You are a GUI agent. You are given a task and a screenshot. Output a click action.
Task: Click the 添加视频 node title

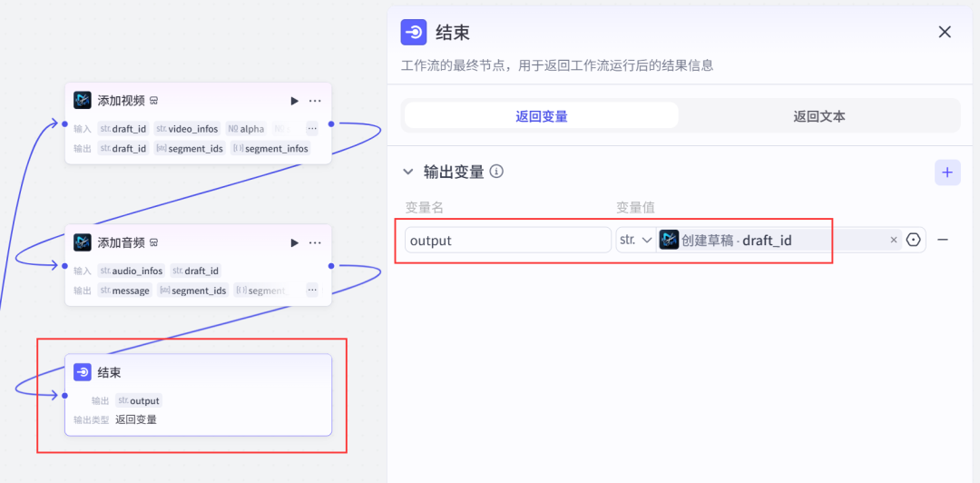(122, 101)
